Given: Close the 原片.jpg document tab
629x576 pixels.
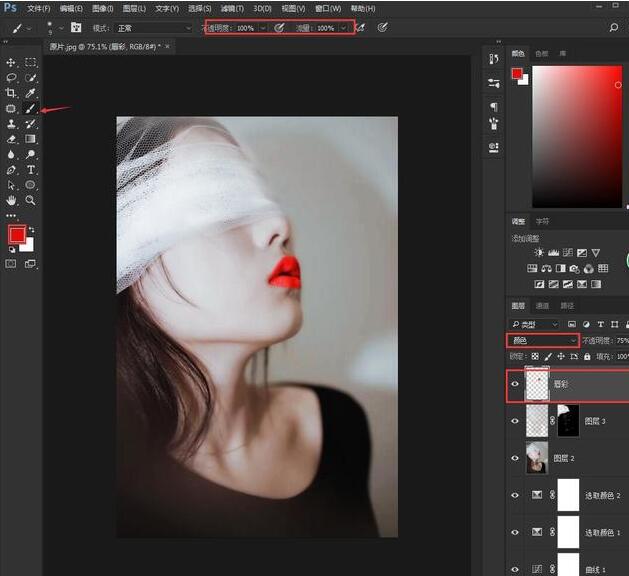Looking at the screenshot, I should [x=168, y=46].
